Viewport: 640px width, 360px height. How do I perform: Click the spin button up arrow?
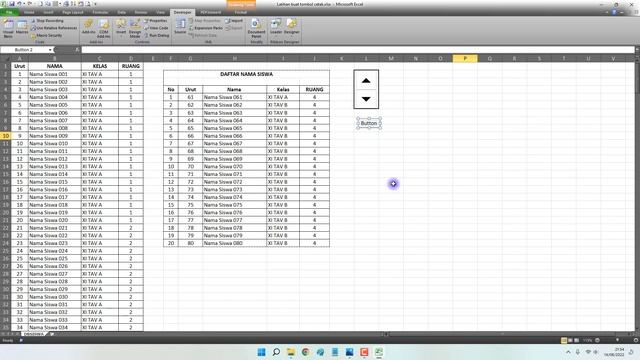click(366, 80)
